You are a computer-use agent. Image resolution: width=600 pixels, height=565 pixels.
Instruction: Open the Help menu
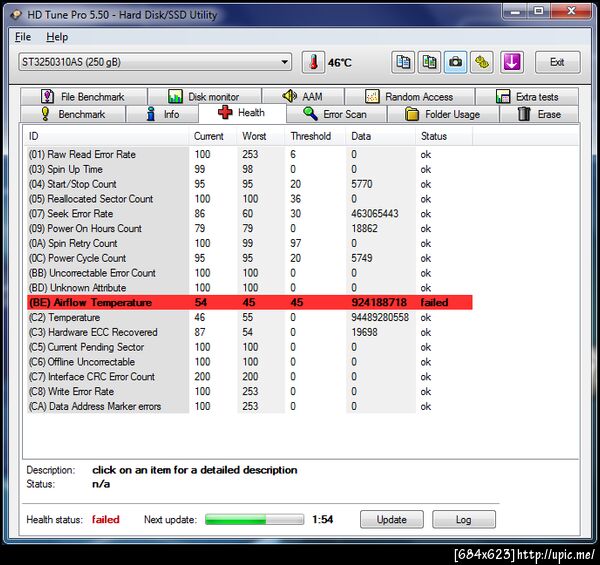57,37
